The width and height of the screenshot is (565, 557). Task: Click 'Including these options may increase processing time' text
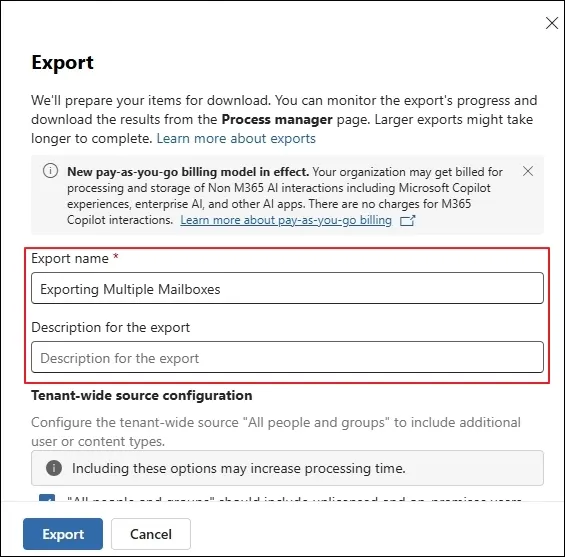pyautogui.click(x=239, y=468)
